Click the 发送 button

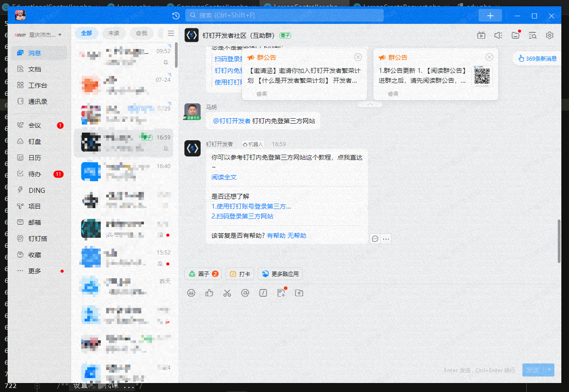[x=533, y=370]
